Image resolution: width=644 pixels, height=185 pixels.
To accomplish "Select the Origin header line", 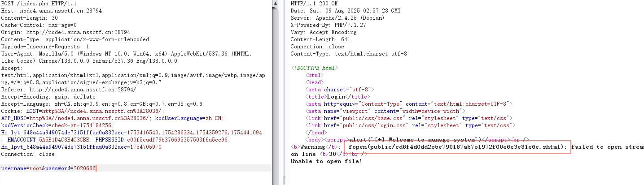I will tap(66, 32).
